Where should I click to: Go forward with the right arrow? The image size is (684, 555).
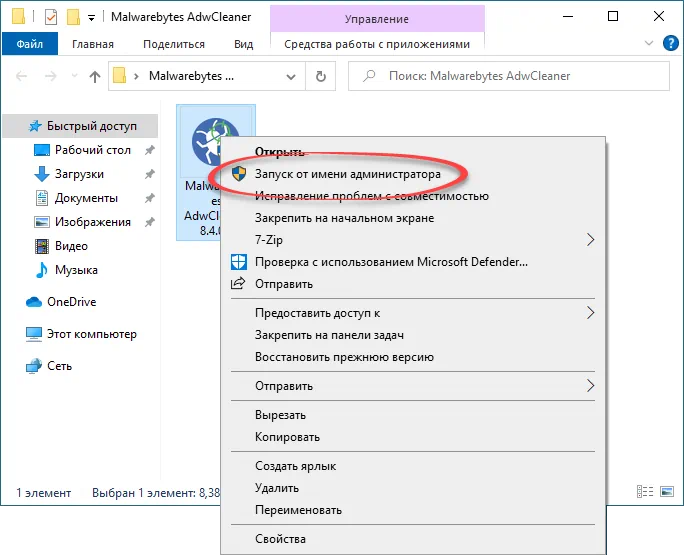coord(51,76)
